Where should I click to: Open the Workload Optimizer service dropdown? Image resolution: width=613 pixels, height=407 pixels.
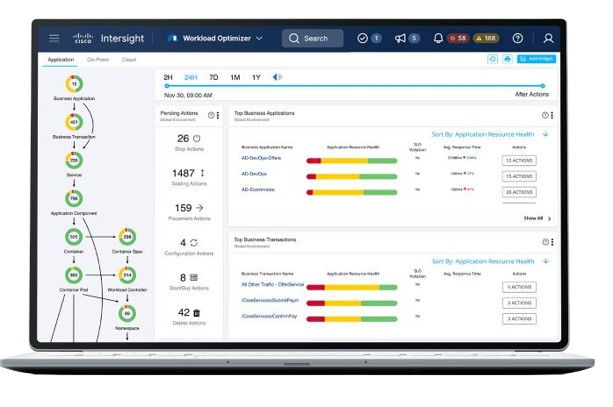pyautogui.click(x=215, y=38)
